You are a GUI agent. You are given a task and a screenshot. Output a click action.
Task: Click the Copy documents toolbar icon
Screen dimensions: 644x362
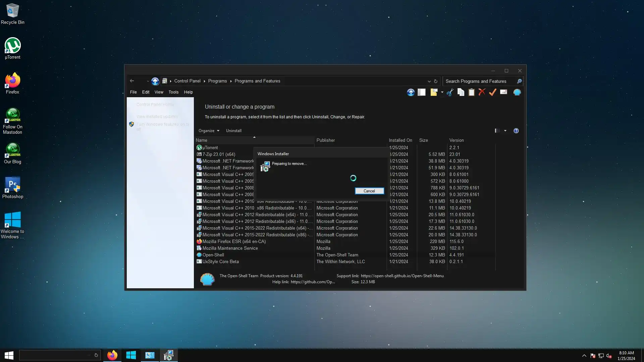coord(461,92)
